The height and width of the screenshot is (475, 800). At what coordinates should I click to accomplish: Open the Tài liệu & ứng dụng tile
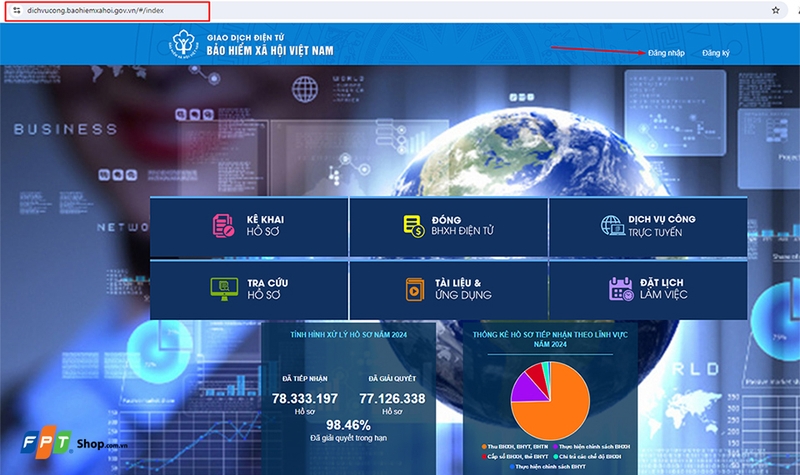click(x=448, y=290)
